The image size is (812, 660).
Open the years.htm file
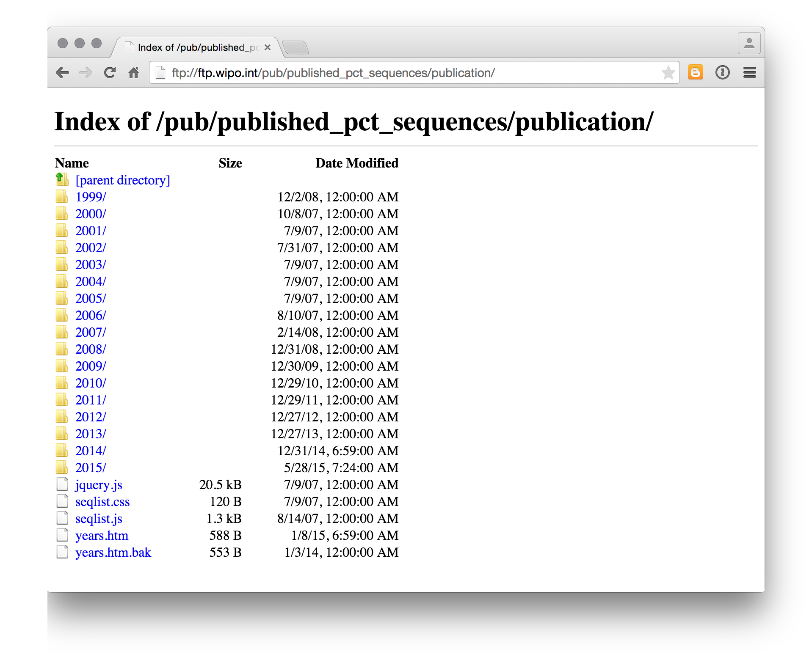[x=102, y=536]
